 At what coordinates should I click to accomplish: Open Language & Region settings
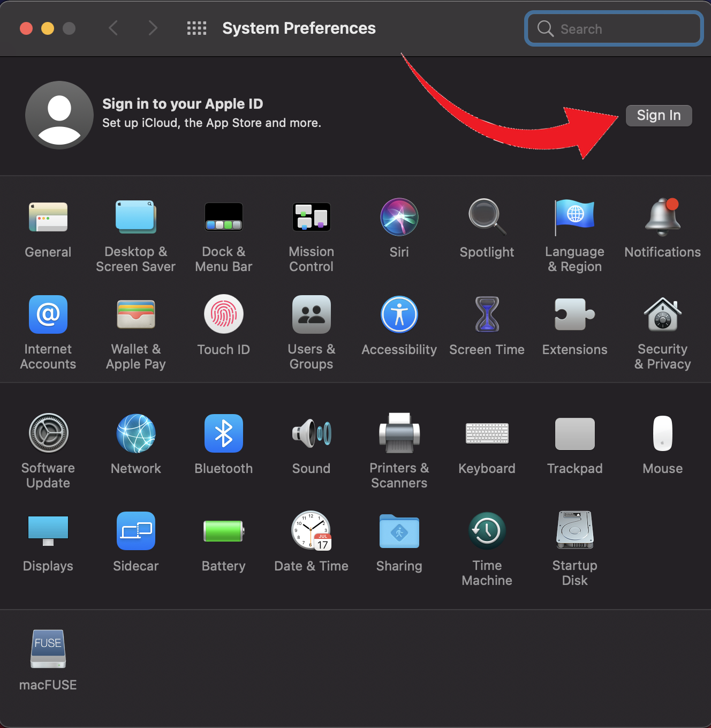click(575, 217)
